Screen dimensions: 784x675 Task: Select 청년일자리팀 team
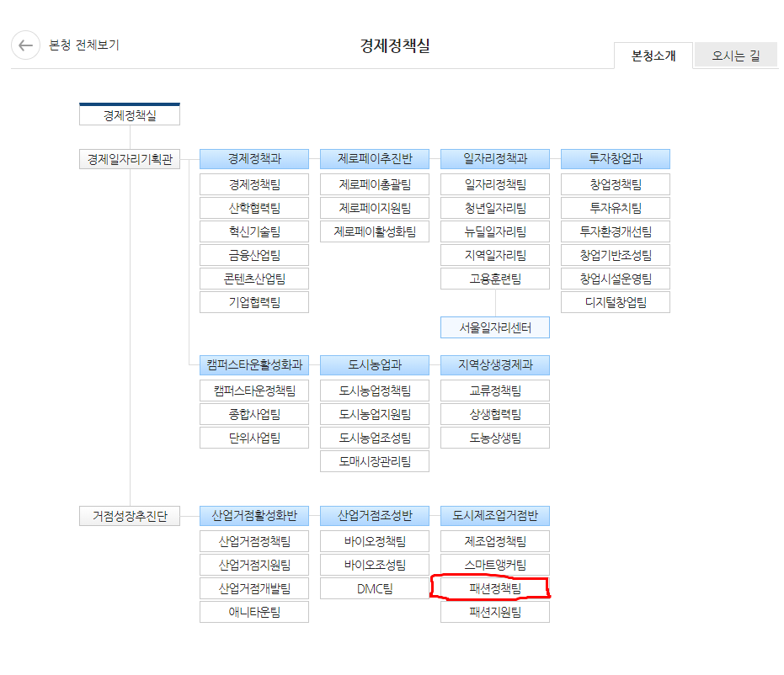[x=495, y=208]
